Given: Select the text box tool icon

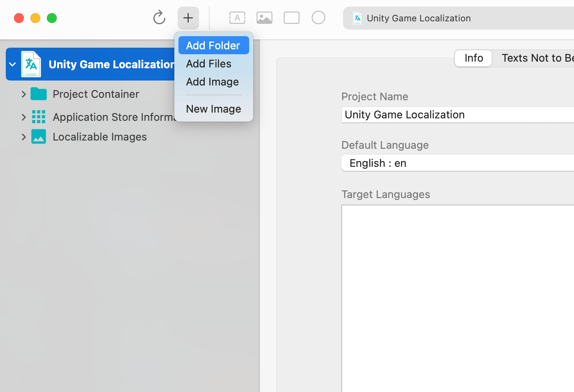Looking at the screenshot, I should click(237, 18).
